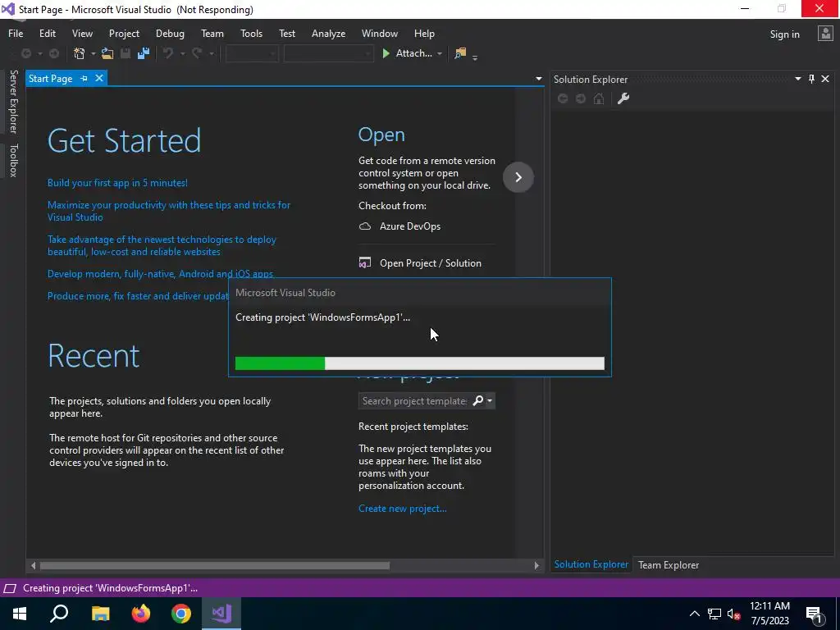The height and width of the screenshot is (630, 840).
Task: Open the Analyze menu
Action: tap(328, 33)
